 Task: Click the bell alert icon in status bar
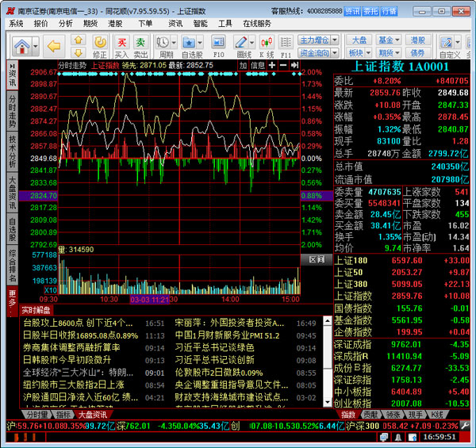pyautogui.click(x=398, y=437)
